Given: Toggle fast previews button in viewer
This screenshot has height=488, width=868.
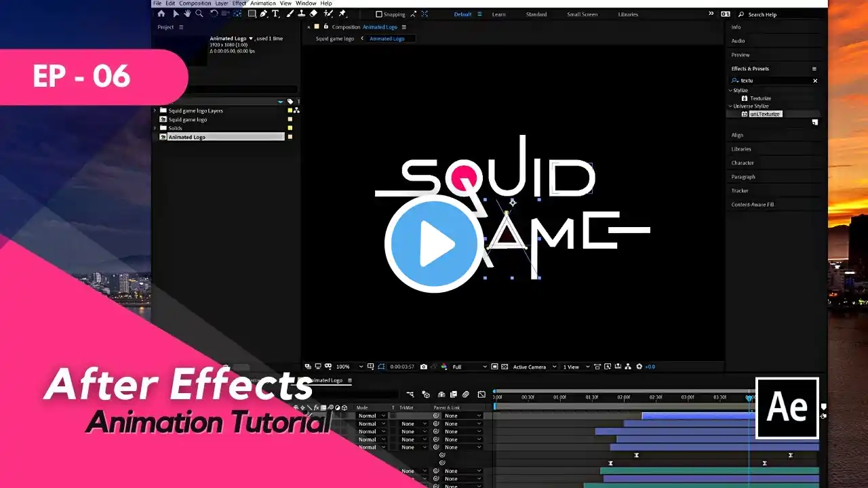Looking at the screenshot, I should pyautogui.click(x=607, y=367).
